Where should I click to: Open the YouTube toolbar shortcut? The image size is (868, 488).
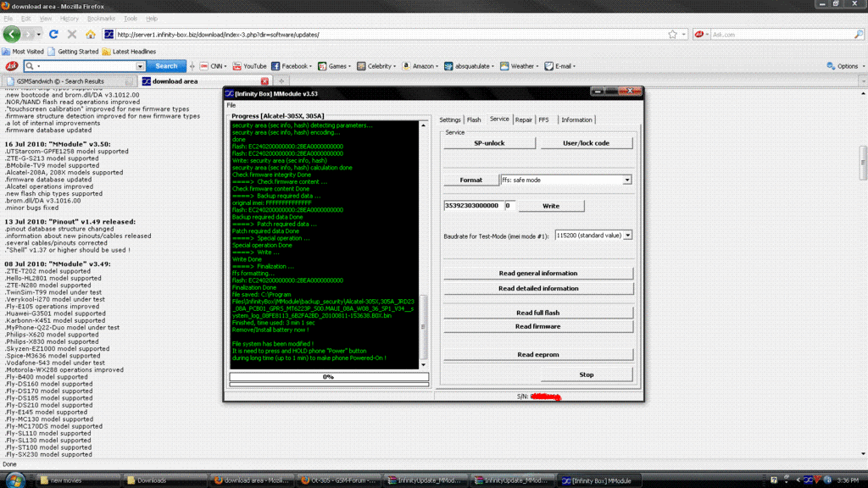click(x=250, y=66)
